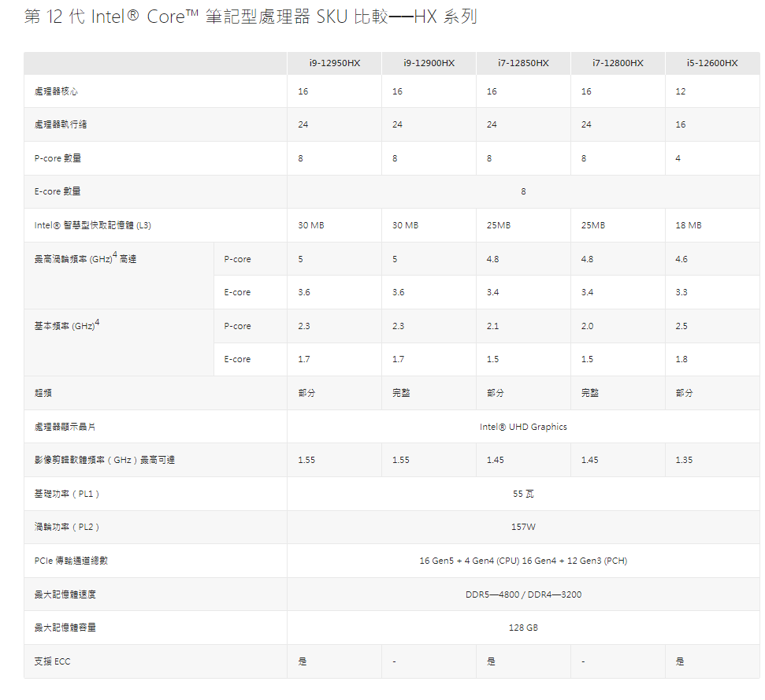Screen dimensions: 765x700
Task: Click i9-12950HX 30 MB cache value
Action: pos(311,225)
